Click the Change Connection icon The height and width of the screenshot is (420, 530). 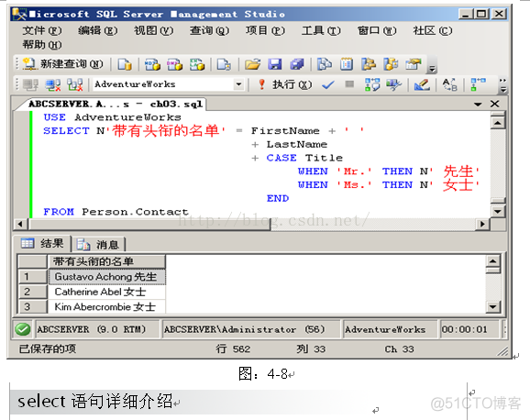75,84
